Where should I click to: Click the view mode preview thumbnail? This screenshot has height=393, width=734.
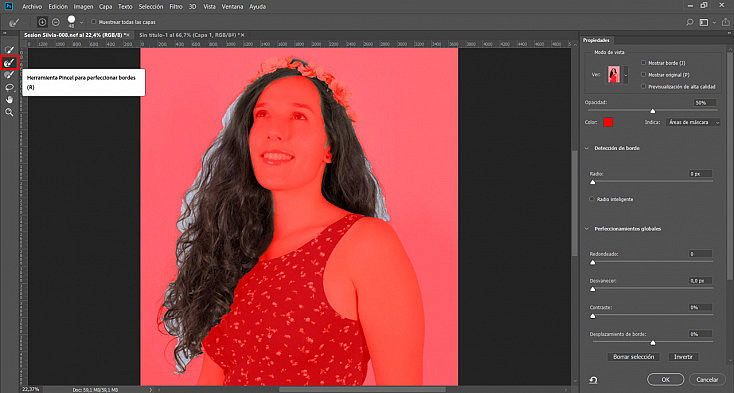pos(614,74)
